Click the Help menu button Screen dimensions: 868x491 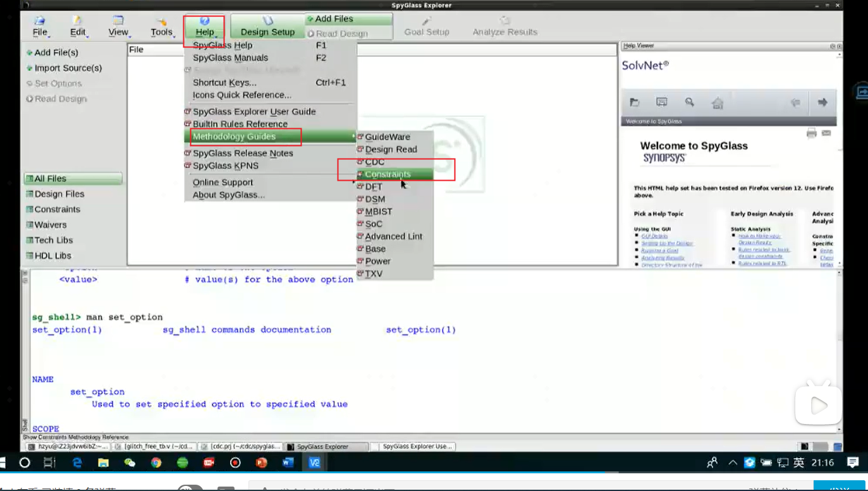204,27
